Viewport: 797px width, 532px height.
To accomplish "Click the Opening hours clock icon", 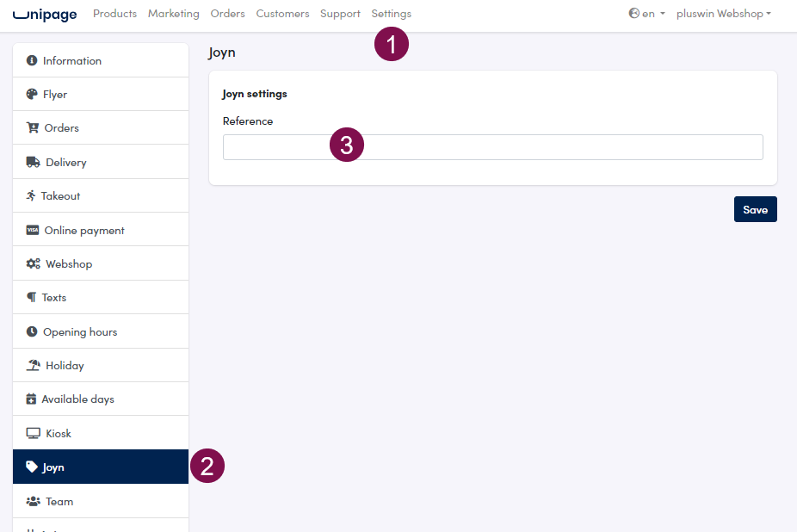I will coord(32,331).
